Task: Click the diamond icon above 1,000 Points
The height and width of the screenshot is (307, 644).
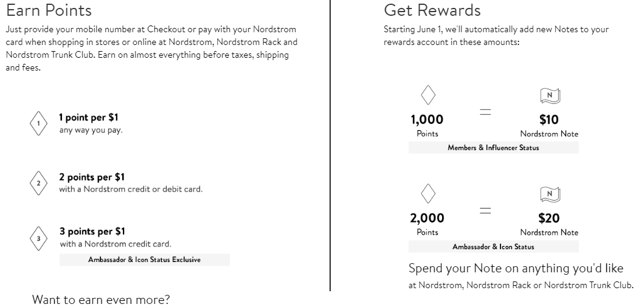Action: click(428, 95)
